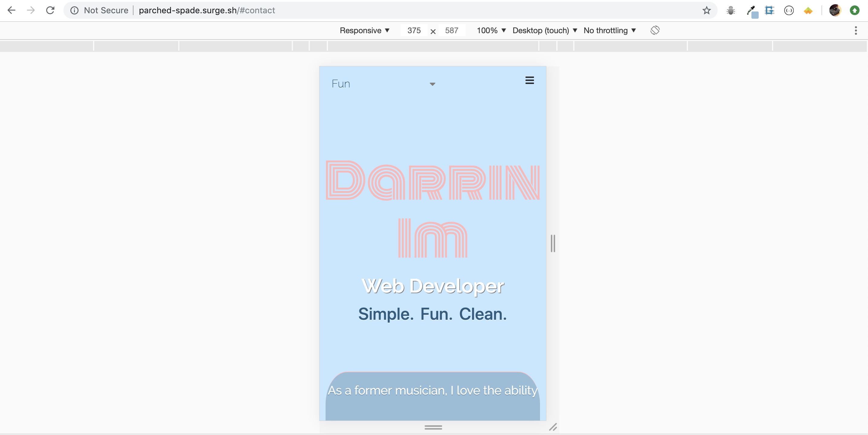Rotate the device viewport orientation

click(655, 30)
